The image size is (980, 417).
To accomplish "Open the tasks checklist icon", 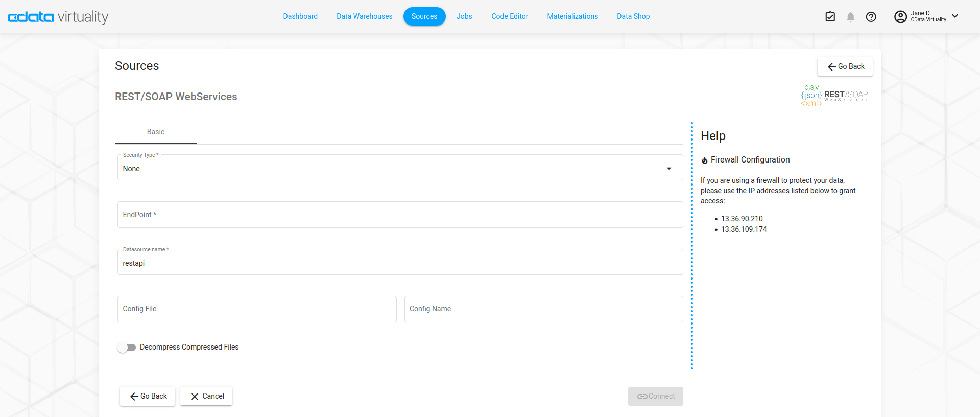I will click(x=830, y=17).
